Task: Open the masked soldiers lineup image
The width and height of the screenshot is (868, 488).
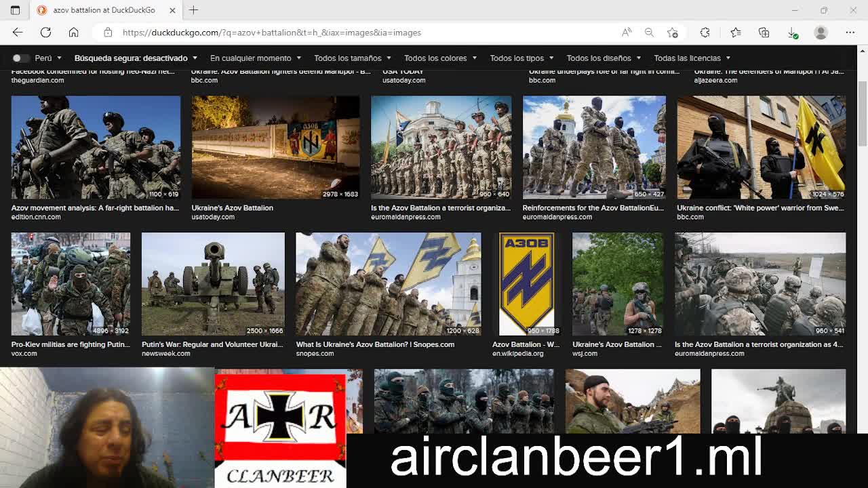Action: pyautogui.click(x=464, y=401)
